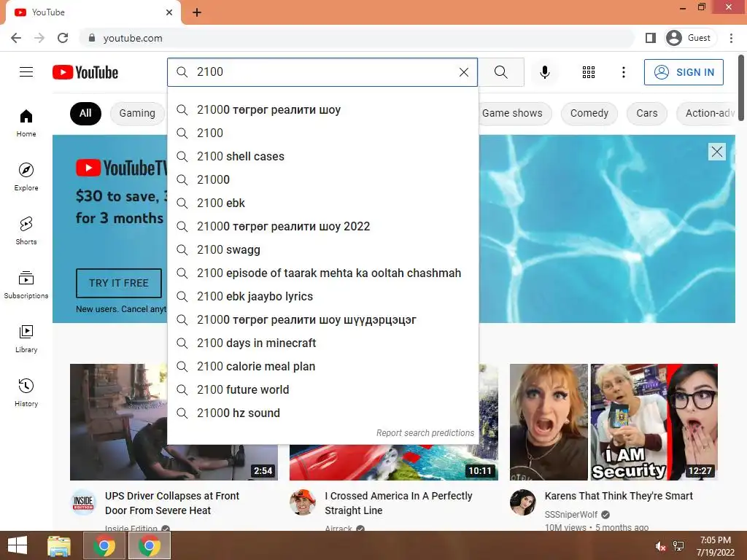The image size is (747, 560).
Task: Click the SIGN IN button
Action: coord(684,72)
